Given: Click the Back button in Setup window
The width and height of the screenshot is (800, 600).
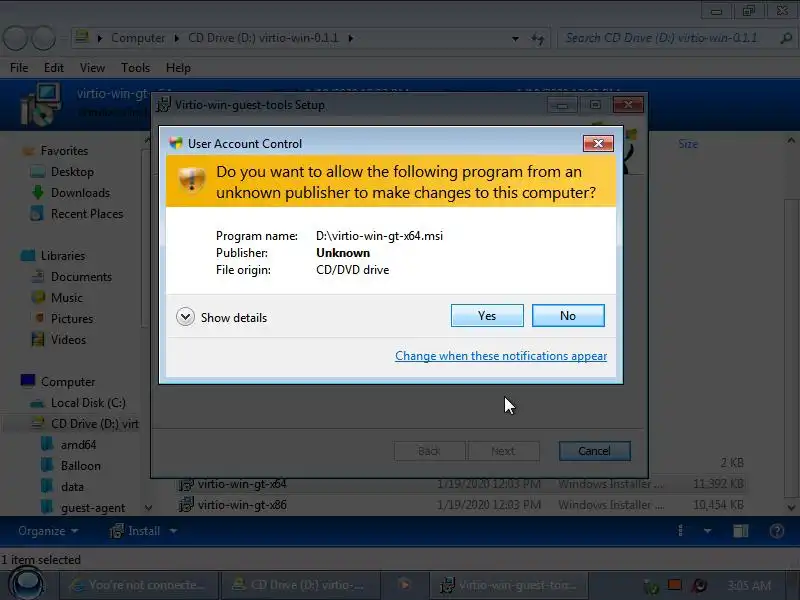Looking at the screenshot, I should (x=429, y=451).
